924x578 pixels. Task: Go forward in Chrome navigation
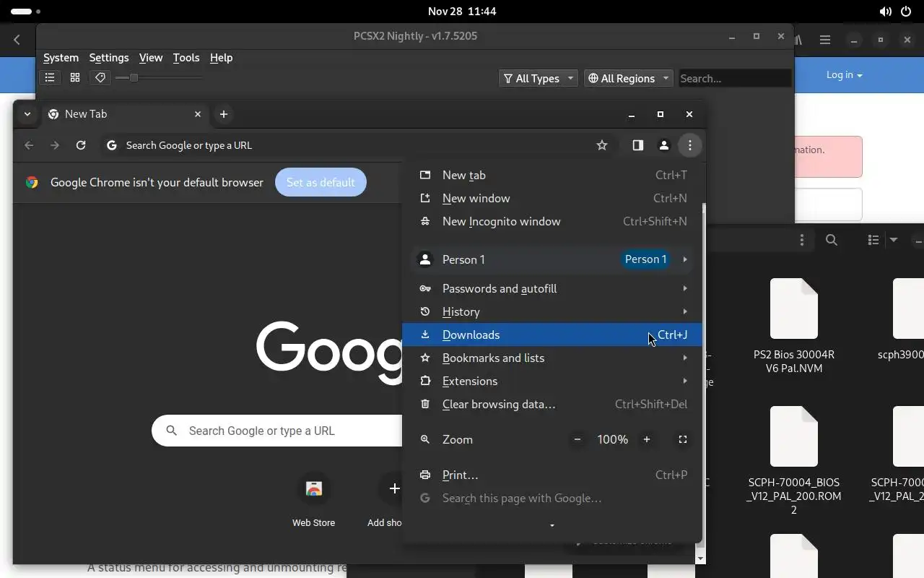tap(55, 145)
